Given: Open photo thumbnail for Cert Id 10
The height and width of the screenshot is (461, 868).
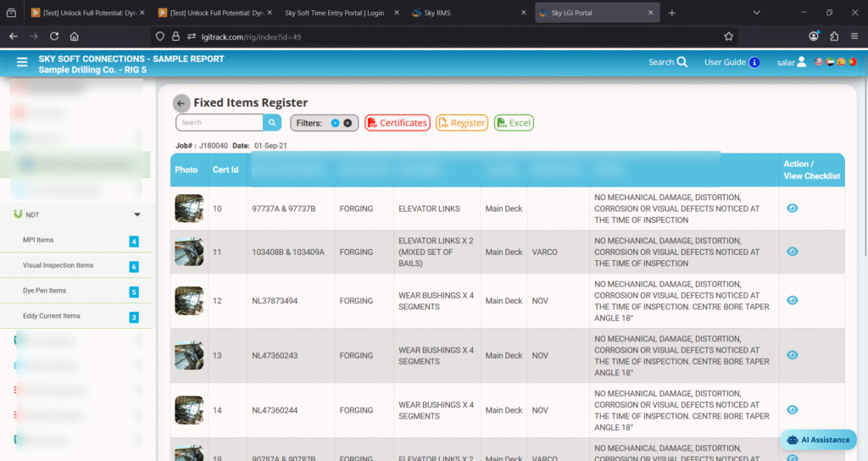Looking at the screenshot, I should click(x=189, y=208).
